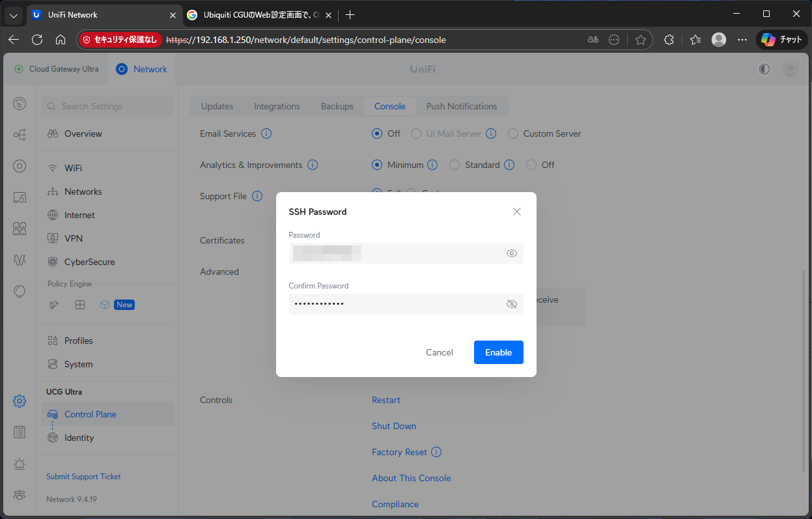Viewport: 812px width, 519px height.
Task: Toggle Confirm Password visibility eye icon
Action: 511,304
